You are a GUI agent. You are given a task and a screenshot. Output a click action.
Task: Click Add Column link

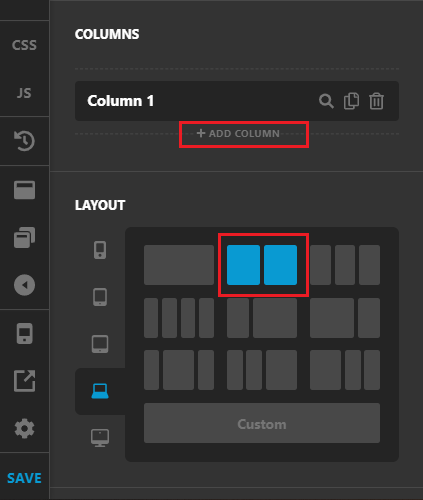238,133
